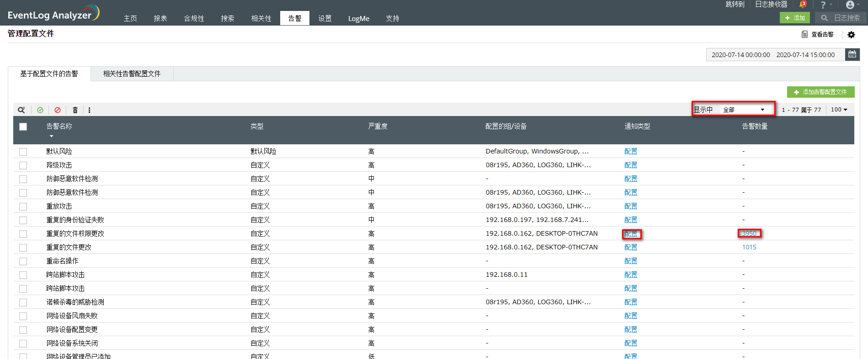This screenshot has width=868, height=359.
Task: Click the 告警名称 column header
Action: tap(59, 126)
